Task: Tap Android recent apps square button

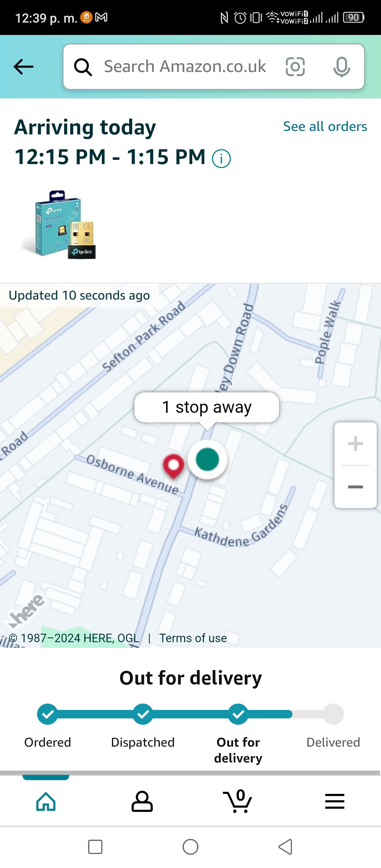Action: [95, 847]
